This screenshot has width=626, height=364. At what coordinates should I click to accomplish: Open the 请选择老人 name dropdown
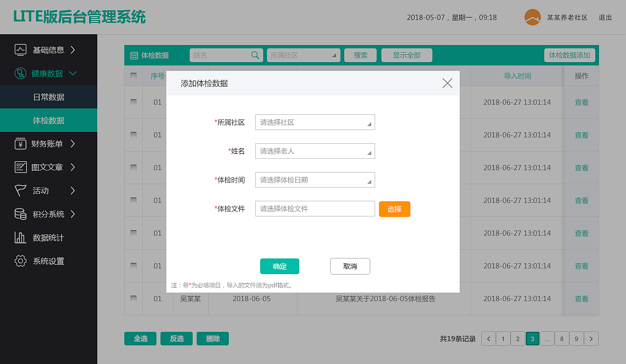coord(314,151)
